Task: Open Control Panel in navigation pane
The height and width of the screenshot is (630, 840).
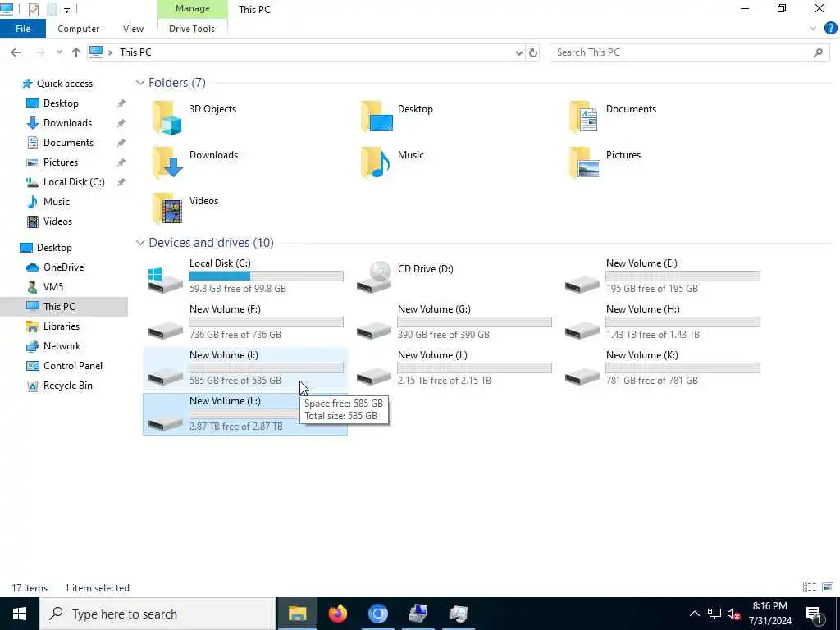Action: tap(72, 366)
